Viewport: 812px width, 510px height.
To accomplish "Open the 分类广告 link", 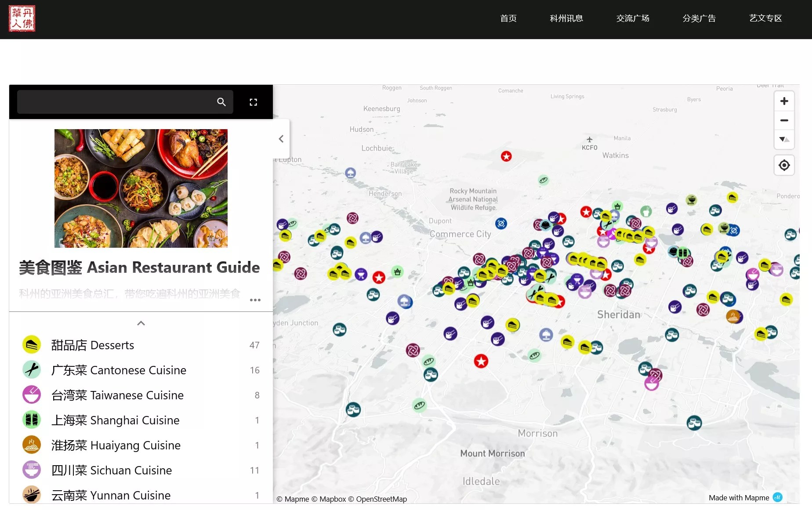I will pos(699,18).
